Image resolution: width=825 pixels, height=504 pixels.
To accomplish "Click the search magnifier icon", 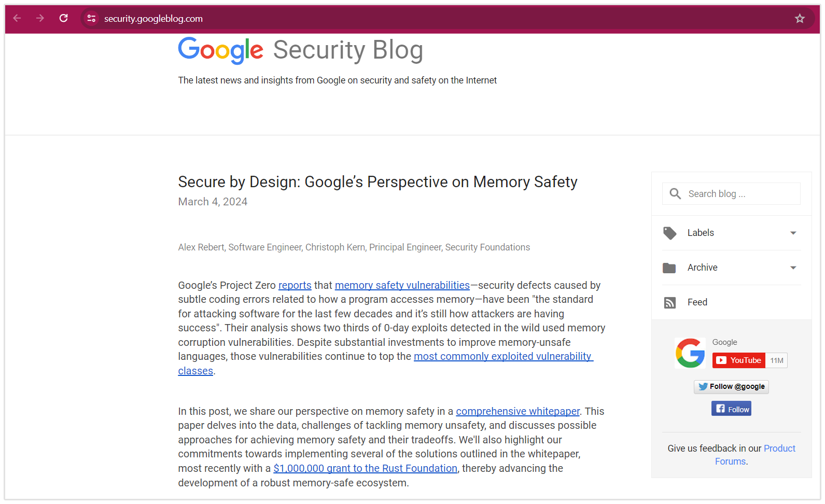I will 675,194.
